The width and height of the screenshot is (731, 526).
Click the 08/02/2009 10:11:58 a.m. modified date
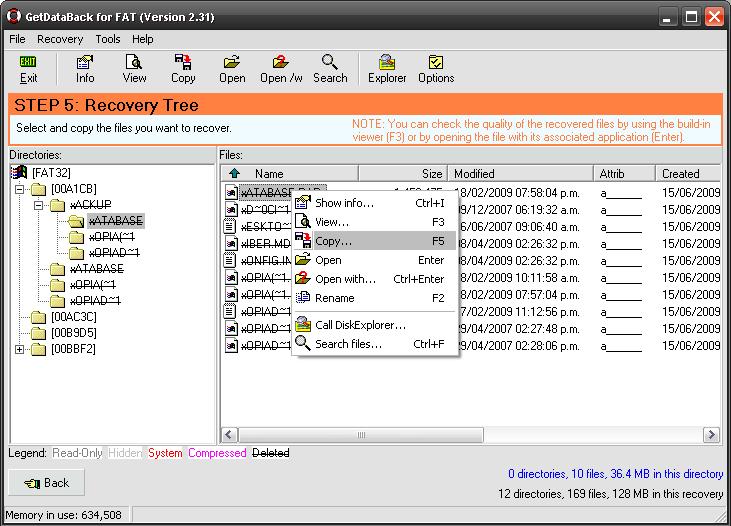pyautogui.click(x=517, y=278)
